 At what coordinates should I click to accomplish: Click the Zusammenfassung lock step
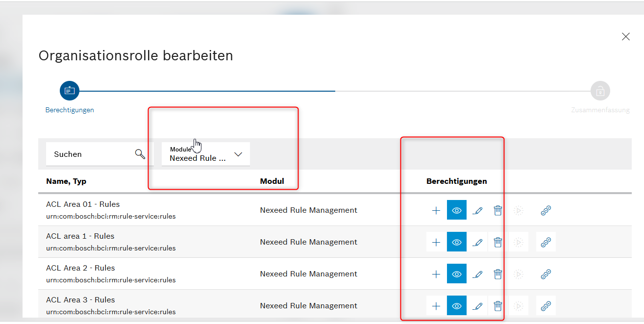point(600,90)
